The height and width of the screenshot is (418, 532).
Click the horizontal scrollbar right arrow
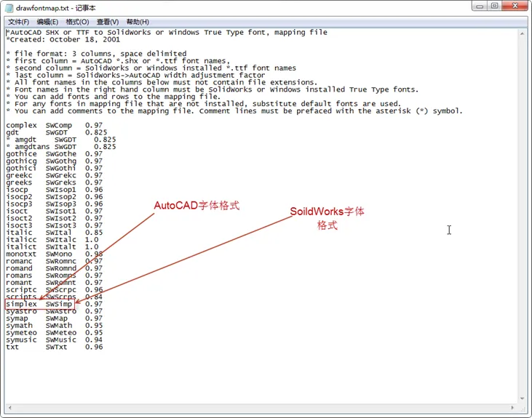click(x=512, y=408)
